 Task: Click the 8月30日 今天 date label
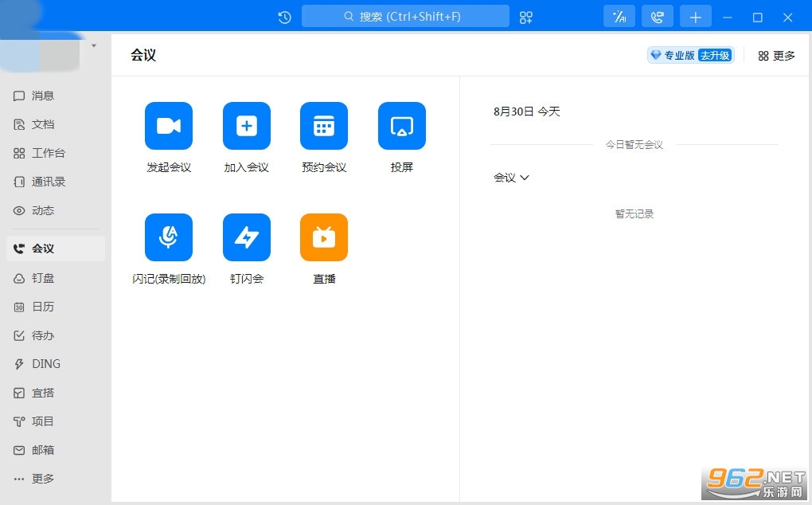[527, 112]
